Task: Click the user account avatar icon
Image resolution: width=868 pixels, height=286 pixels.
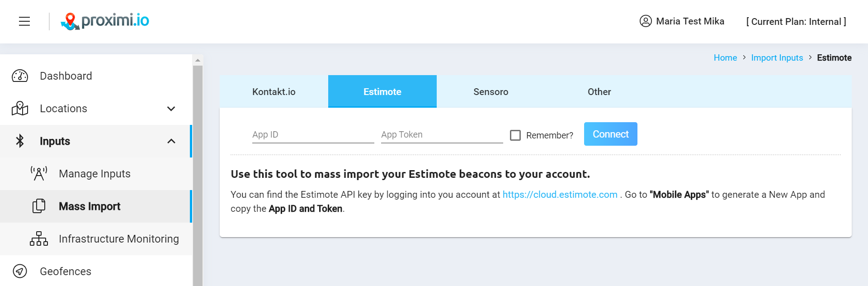Action: click(x=646, y=21)
